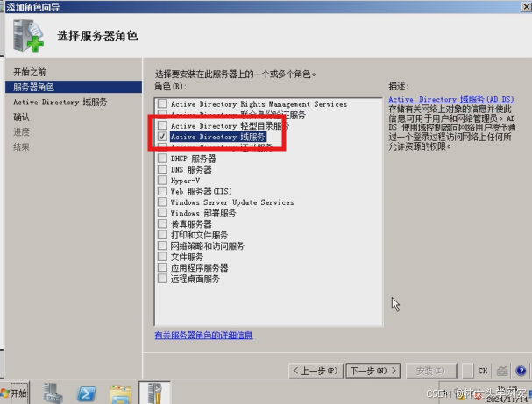This screenshot has height=404, width=532.
Task: Check the 应用程序服务器 checkbox
Action: click(x=162, y=267)
